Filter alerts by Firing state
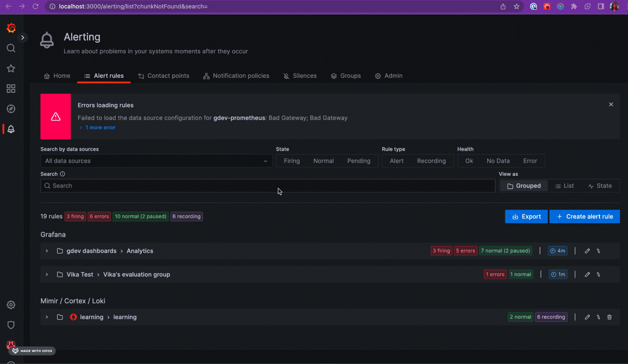This screenshot has height=364, width=628. pyautogui.click(x=292, y=161)
